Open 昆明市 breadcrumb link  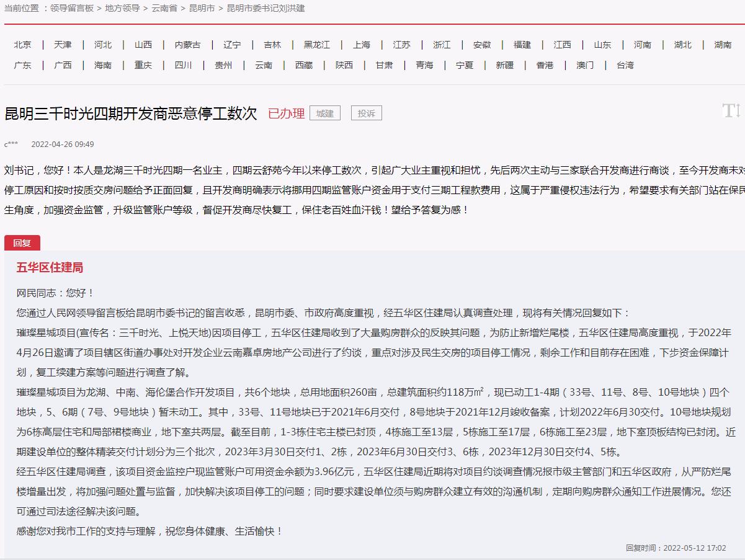pyautogui.click(x=202, y=9)
